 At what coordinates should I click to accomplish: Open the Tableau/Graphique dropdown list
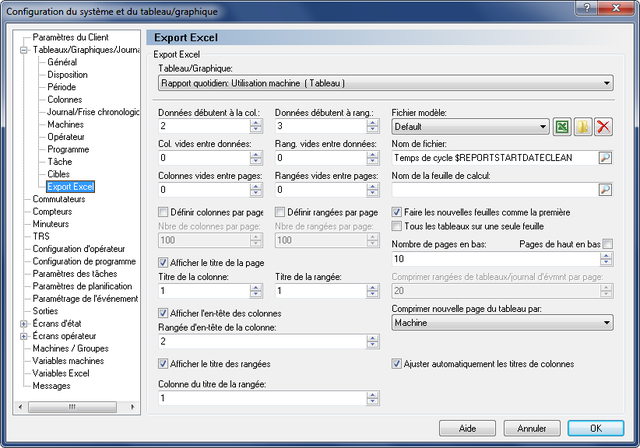pyautogui.click(x=386, y=83)
